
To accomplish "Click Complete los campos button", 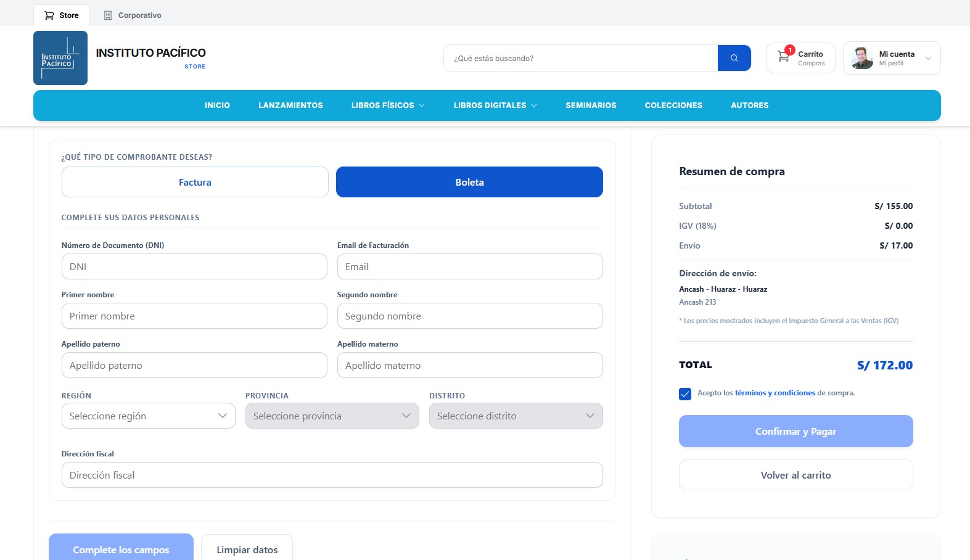I will point(121,548).
